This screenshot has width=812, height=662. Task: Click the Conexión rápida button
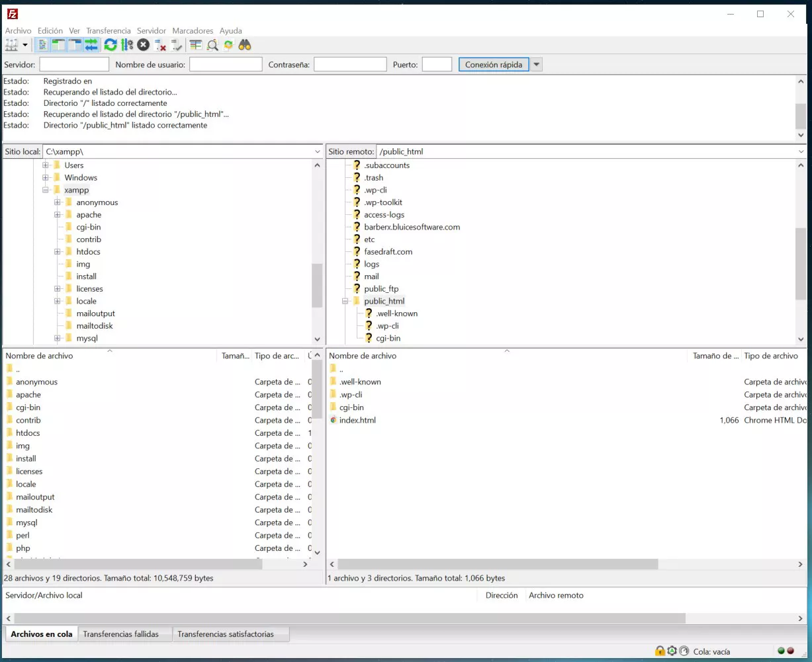click(x=494, y=65)
